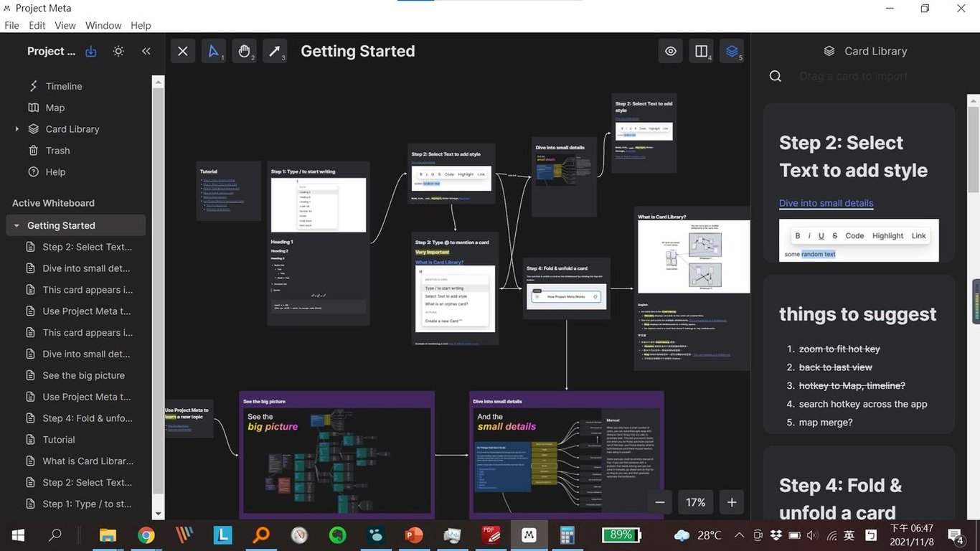The image size is (980, 551).
Task: Open Evernote from the taskbar
Action: click(x=337, y=535)
